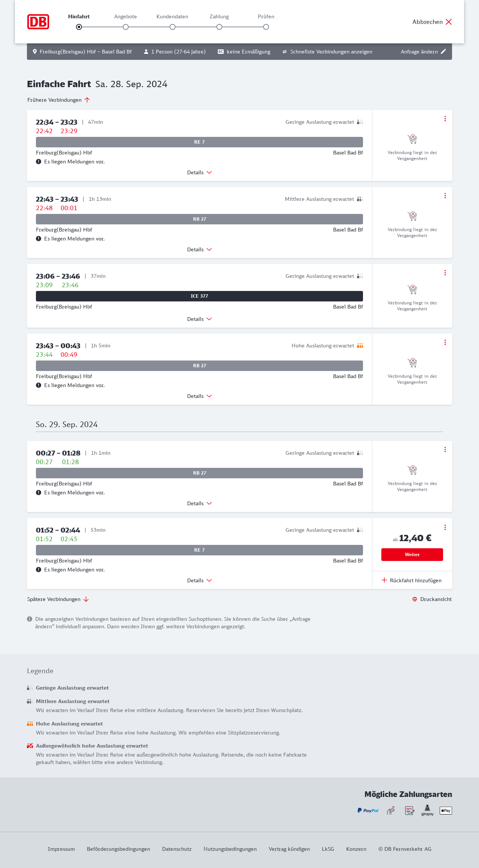Viewport: 479px width, 868px height.
Task: Expand Details for the 00:27 RB 27 connection
Action: pyautogui.click(x=199, y=503)
